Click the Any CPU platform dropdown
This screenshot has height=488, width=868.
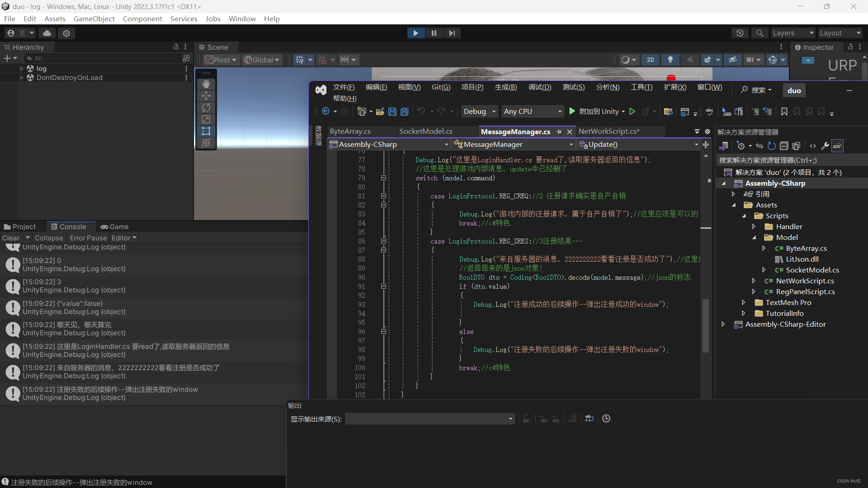pyautogui.click(x=531, y=111)
